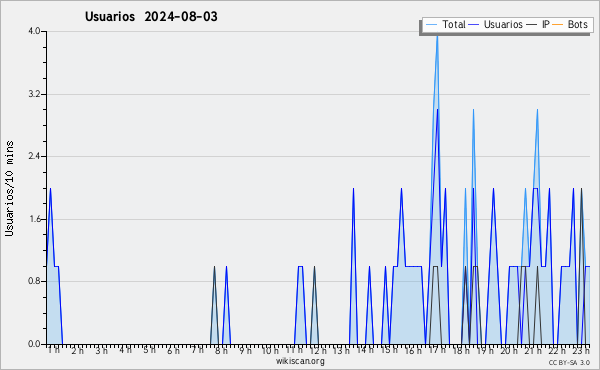Click the '1 h' x-axis label
The image size is (600, 370).
click(x=54, y=350)
